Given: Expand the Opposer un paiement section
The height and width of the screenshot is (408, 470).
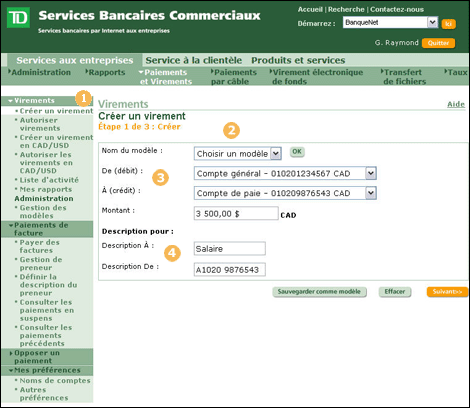Looking at the screenshot, I should [47, 357].
